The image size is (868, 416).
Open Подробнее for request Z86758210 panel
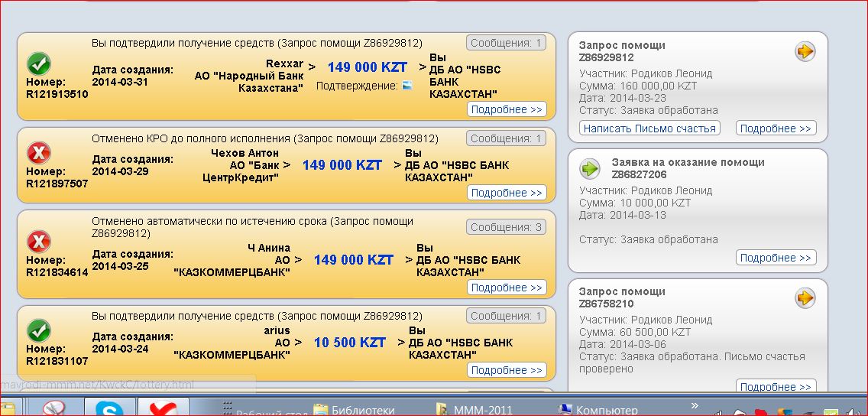776,387
